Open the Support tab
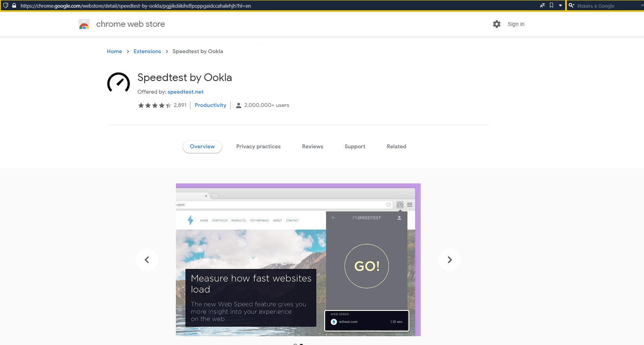 tap(355, 146)
